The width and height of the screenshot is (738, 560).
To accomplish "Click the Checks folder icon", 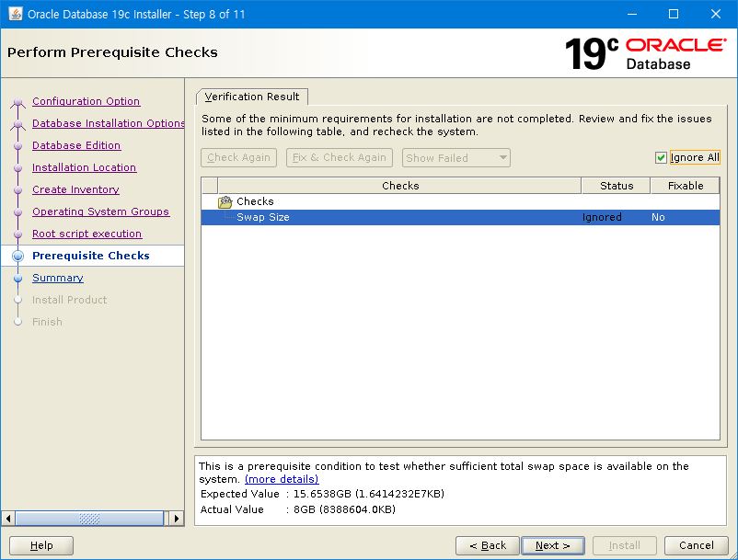I will 225,201.
